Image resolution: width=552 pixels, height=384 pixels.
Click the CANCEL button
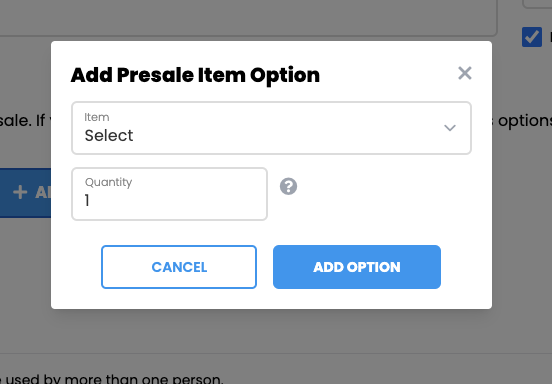(x=179, y=267)
